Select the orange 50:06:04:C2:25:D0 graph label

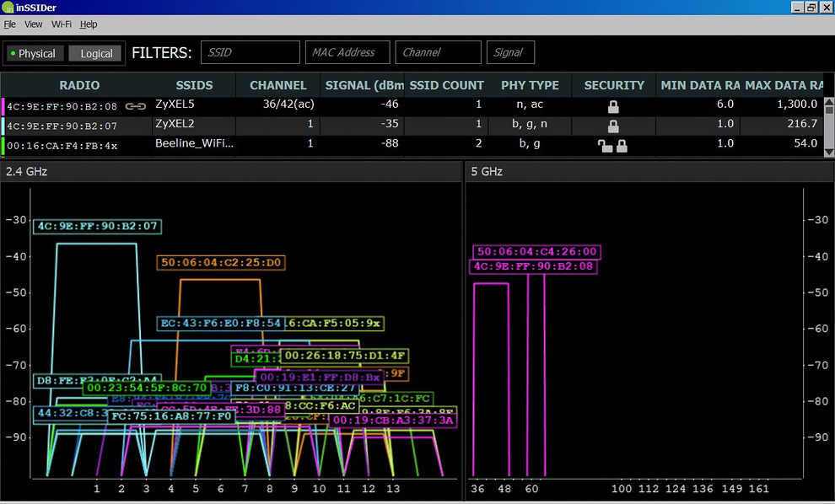(x=221, y=263)
